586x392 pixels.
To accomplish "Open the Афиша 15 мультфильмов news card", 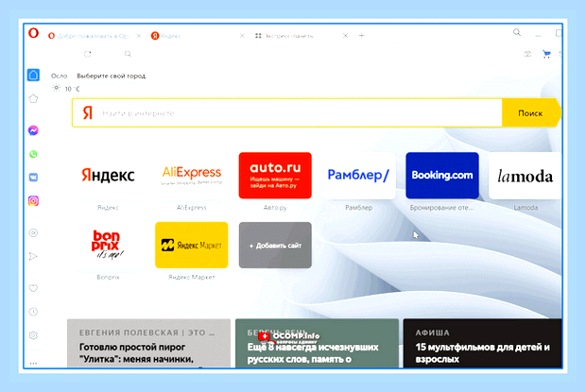I will click(482, 344).
